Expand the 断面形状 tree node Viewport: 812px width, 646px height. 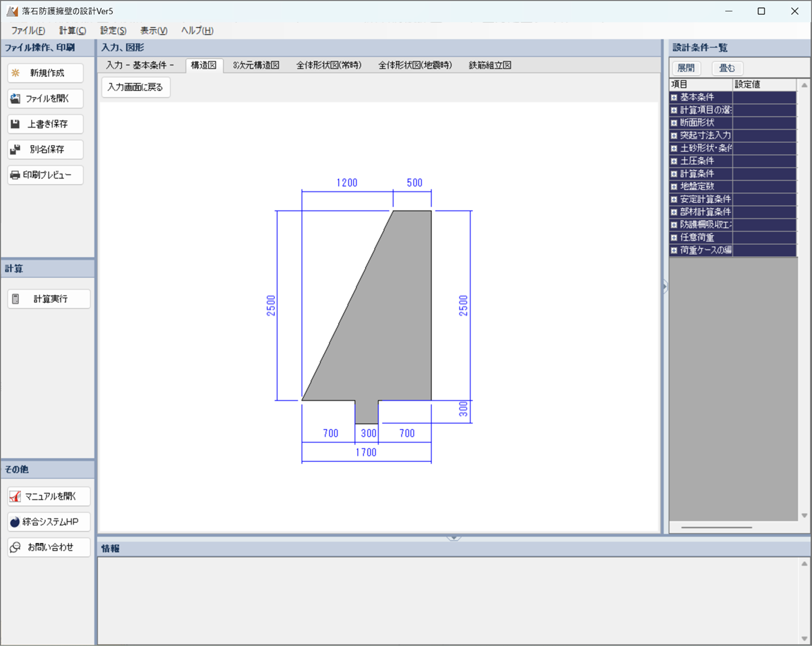pos(674,123)
